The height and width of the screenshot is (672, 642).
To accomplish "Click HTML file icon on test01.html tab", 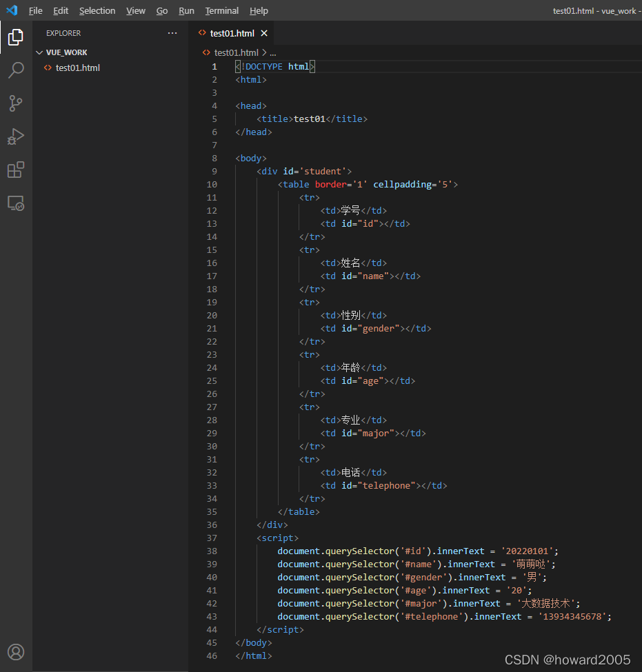I will pyautogui.click(x=202, y=33).
